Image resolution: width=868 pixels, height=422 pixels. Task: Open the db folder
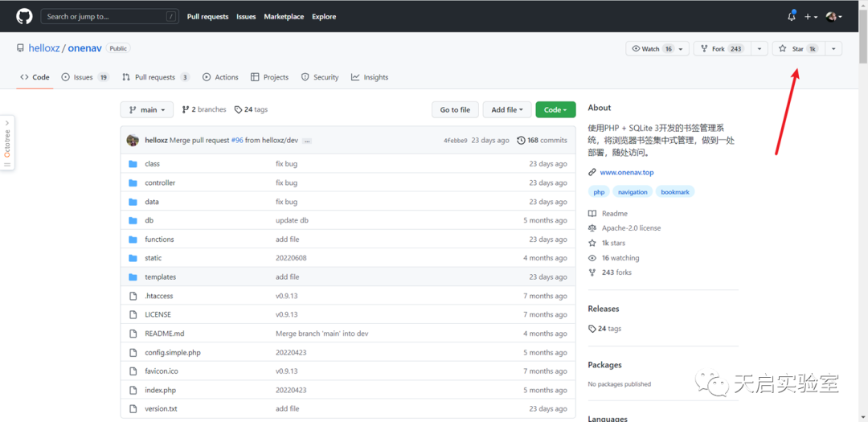149,220
